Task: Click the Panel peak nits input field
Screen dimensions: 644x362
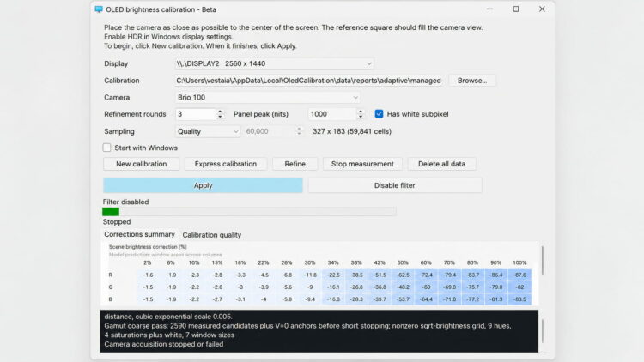Action: pyautogui.click(x=332, y=114)
